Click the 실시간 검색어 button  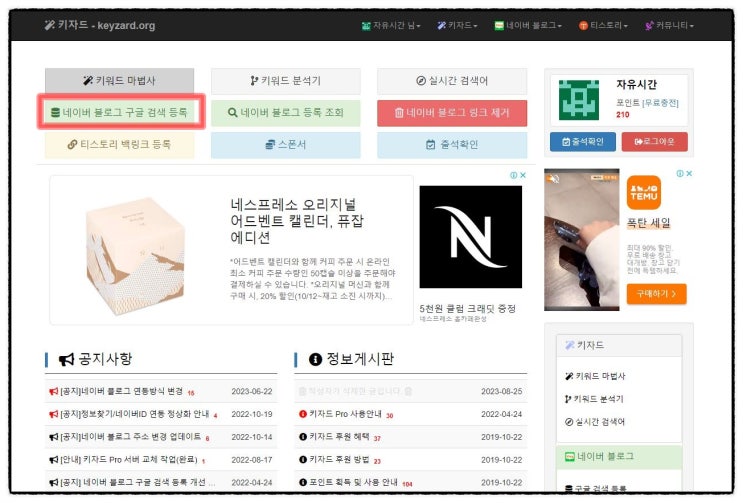pos(452,81)
